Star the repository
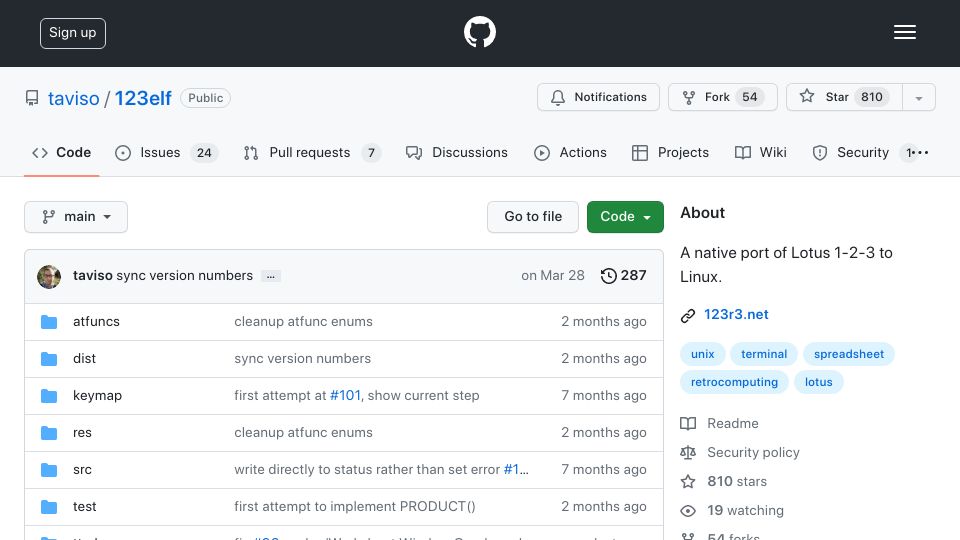This screenshot has height=540, width=960. click(844, 97)
